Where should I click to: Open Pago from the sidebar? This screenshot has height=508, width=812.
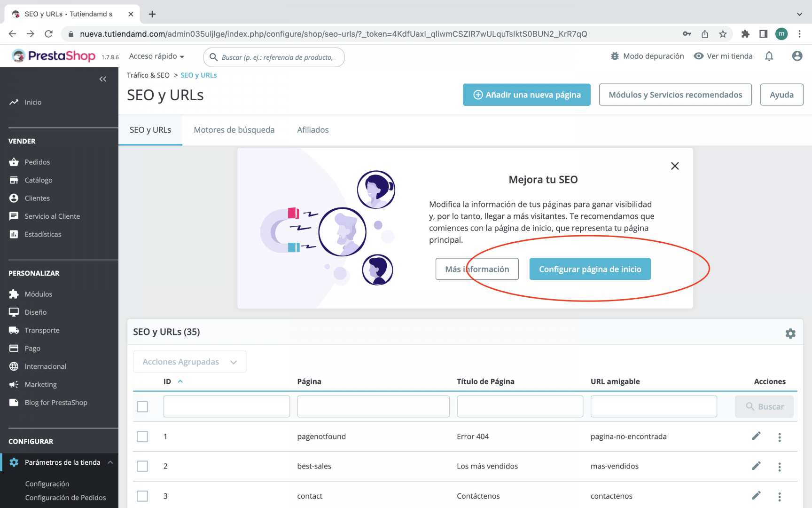[x=32, y=349]
